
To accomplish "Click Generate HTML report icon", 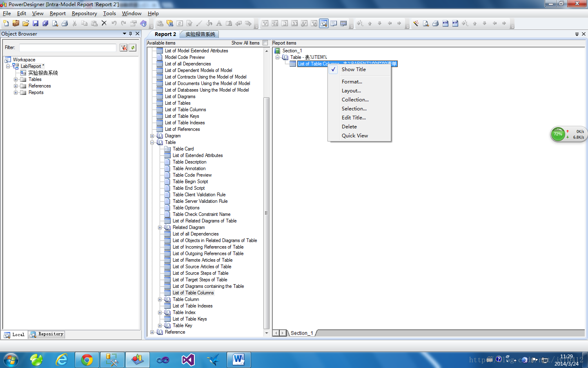I will pos(445,23).
